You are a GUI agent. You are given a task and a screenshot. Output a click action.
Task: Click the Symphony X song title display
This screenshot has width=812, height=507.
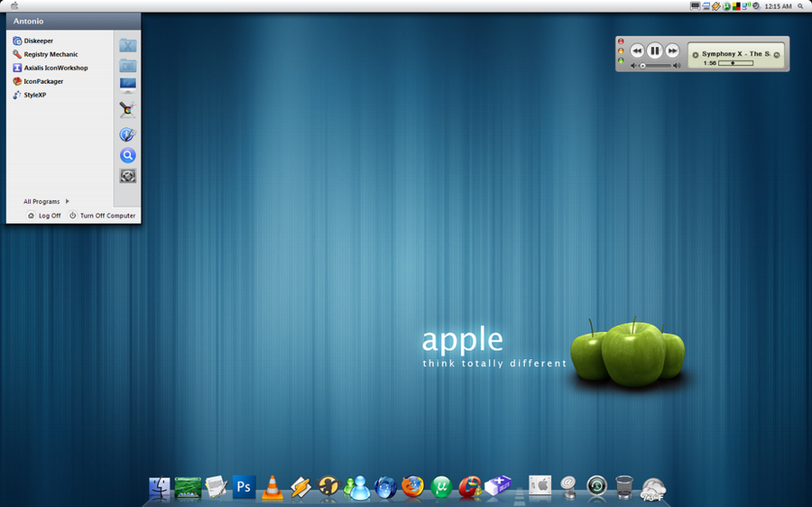click(736, 54)
